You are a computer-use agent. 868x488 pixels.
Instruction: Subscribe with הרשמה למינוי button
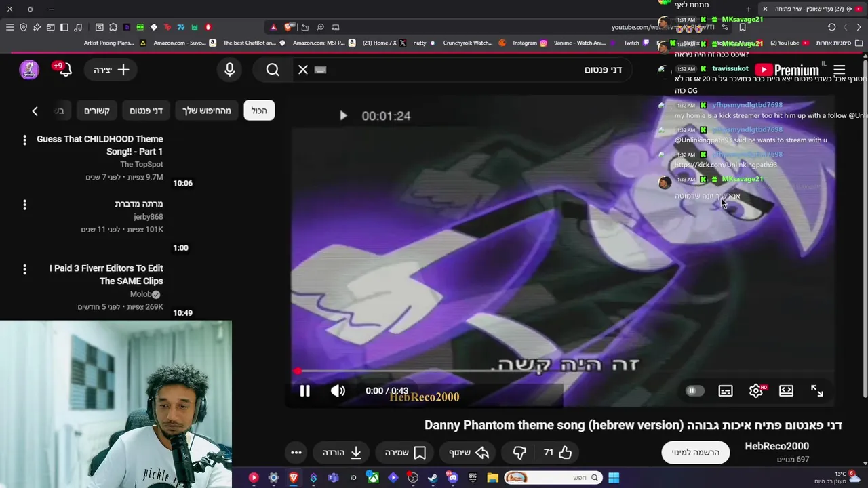pos(695,452)
